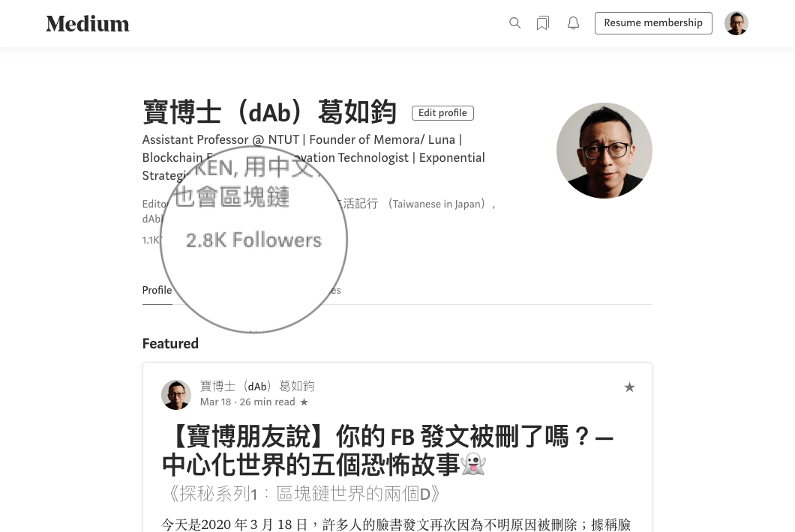Click the Mar 18 post date

[216, 402]
